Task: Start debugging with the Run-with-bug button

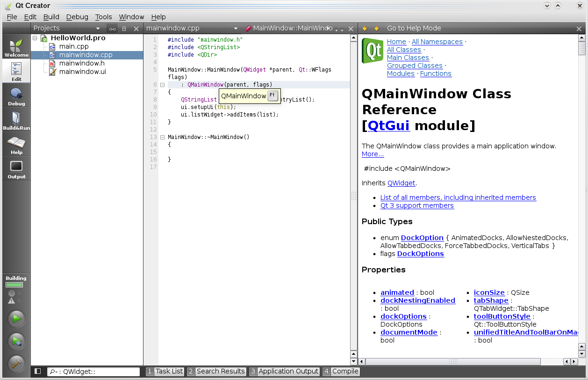Action: [x=16, y=341]
